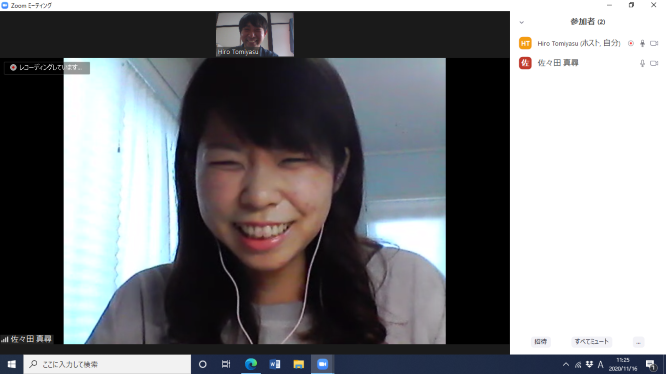This screenshot has width=666, height=374.
Task: Click the red 佐 participant avatar
Action: 525,63
